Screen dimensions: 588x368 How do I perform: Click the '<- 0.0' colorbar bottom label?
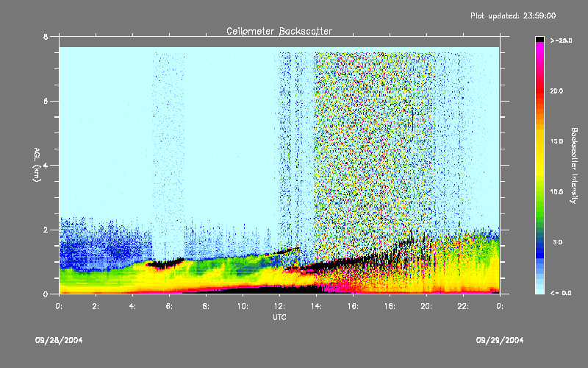(x=561, y=293)
